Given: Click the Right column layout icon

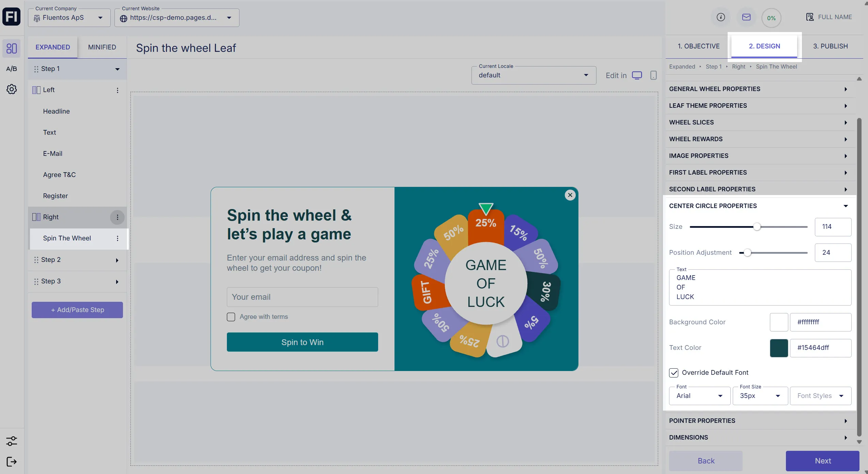Looking at the screenshot, I should [36, 217].
